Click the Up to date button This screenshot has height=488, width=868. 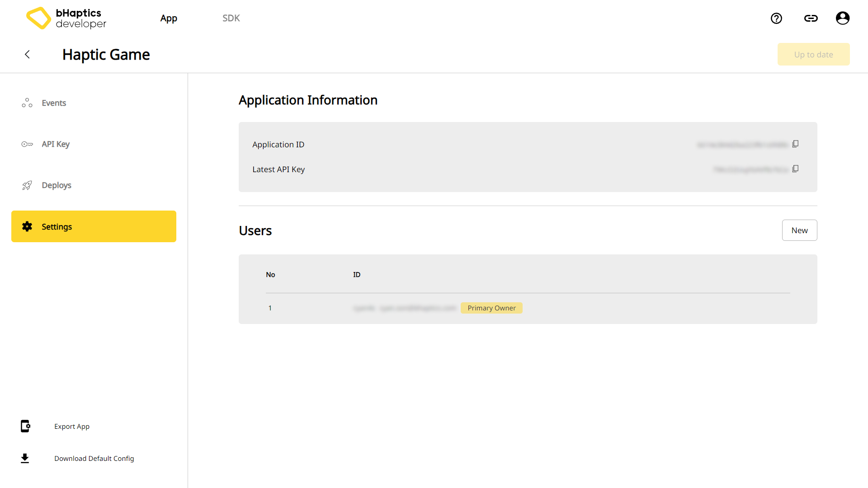coord(813,54)
